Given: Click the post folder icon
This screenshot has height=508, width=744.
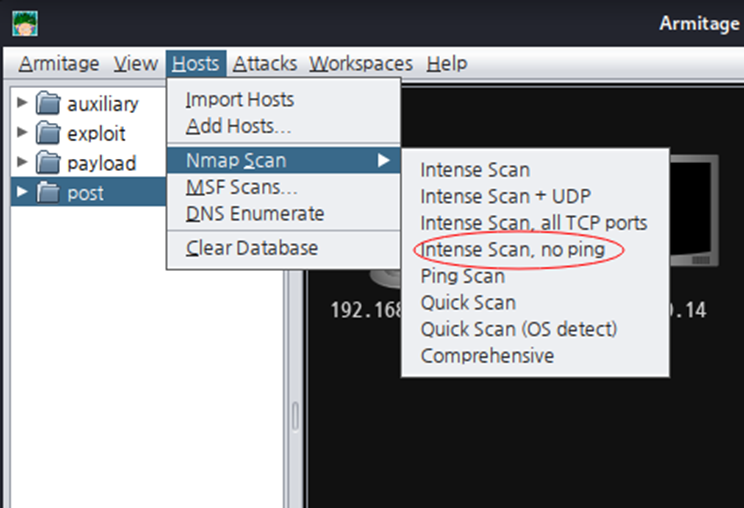Looking at the screenshot, I should 48,192.
